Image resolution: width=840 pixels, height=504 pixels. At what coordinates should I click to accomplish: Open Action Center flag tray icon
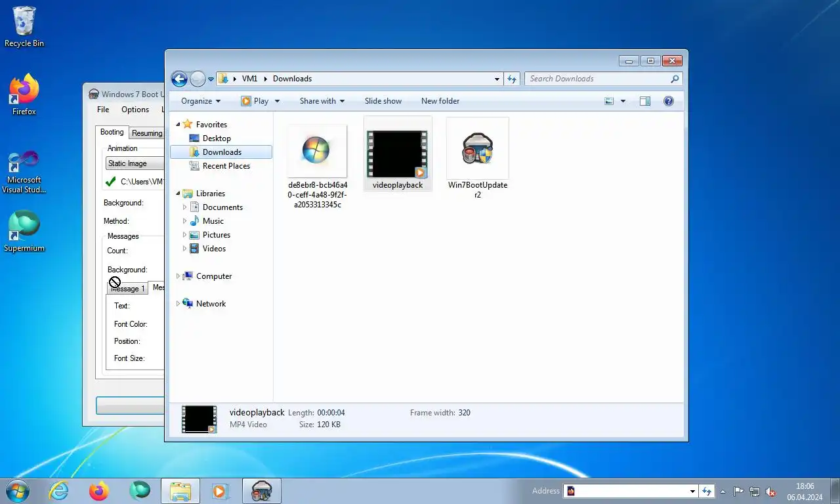tap(738, 491)
